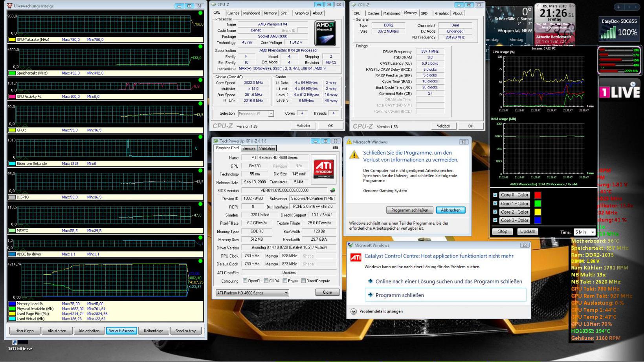Open the Caches tab in the CPU-Z window showing the CPU tab
Screen dimensions: 644x362
(x=233, y=13)
